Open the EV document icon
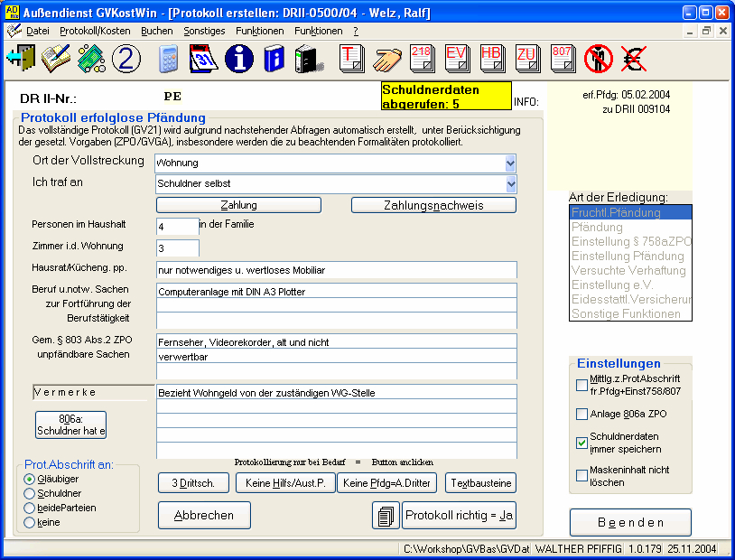 point(457,59)
